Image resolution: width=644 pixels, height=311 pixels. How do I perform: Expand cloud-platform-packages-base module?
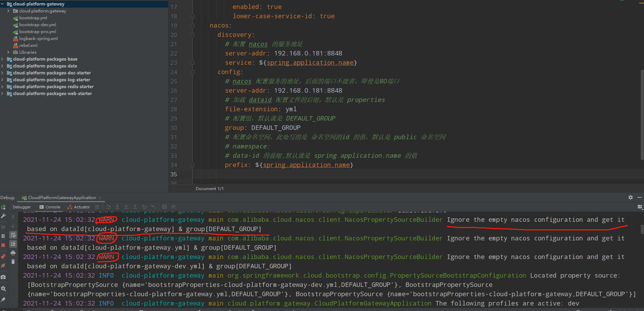[2, 59]
